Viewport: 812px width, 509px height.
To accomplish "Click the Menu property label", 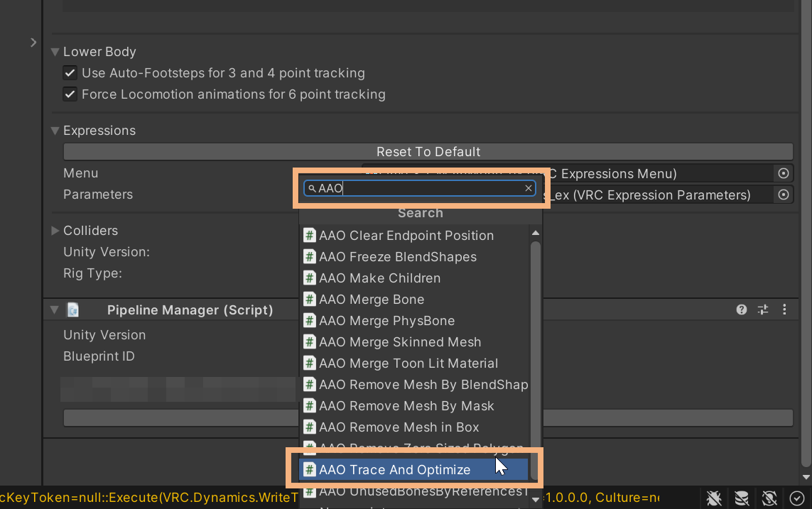I will 81,173.
